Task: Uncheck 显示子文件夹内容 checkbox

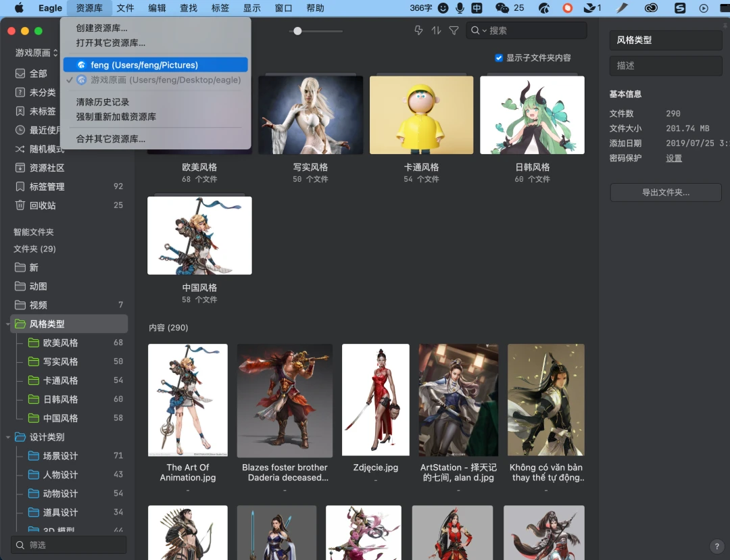Action: [499, 57]
